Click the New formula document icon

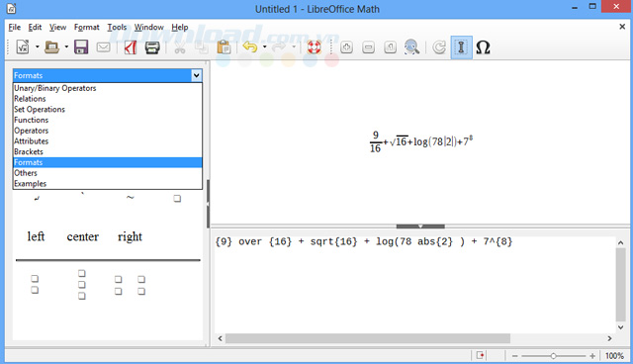click(x=23, y=47)
